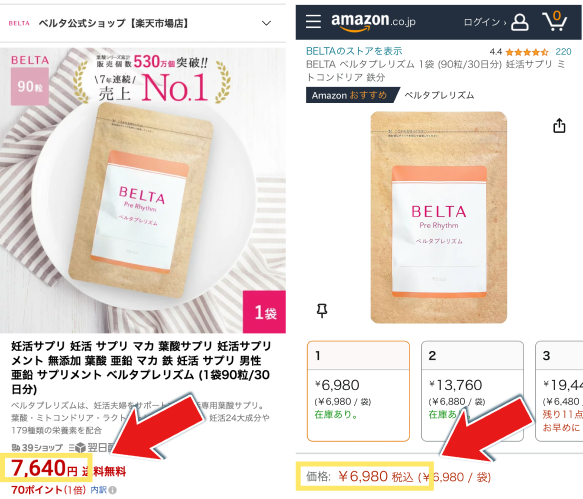This screenshot has height=499, width=583.
Task: Expand the ベルタ公式ショップ header chevron
Action: 266,23
